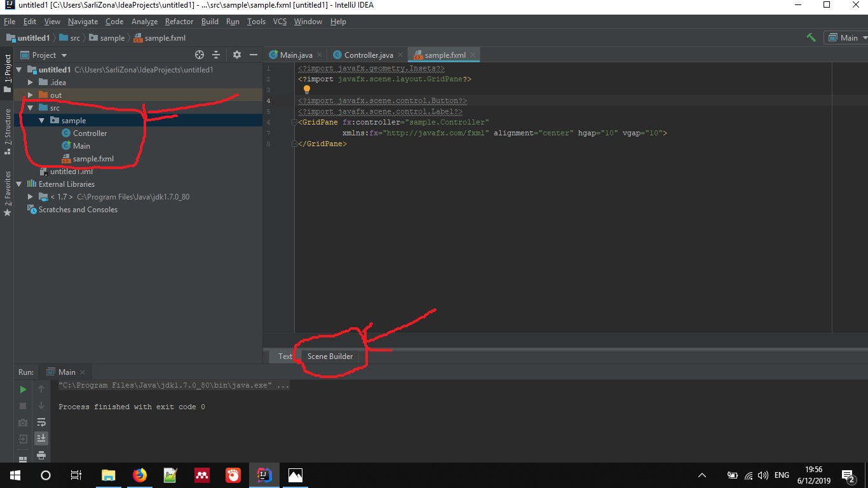The height and width of the screenshot is (488, 868).
Task: Switch to the Main.java editor tab
Action: click(296, 55)
